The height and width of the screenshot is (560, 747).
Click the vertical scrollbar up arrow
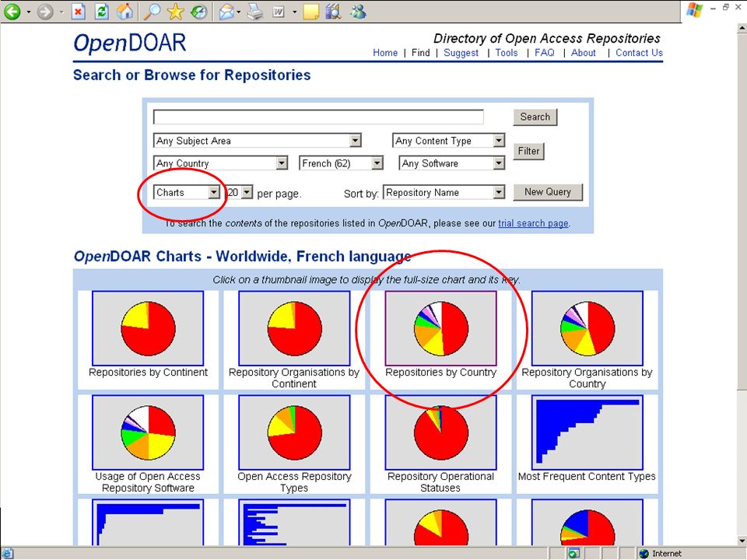tap(742, 28)
